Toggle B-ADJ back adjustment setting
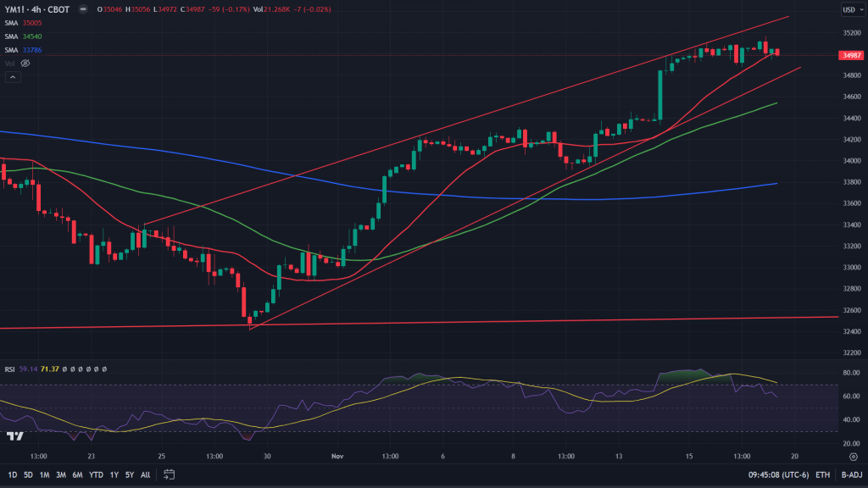The image size is (868, 488). pyautogui.click(x=851, y=474)
